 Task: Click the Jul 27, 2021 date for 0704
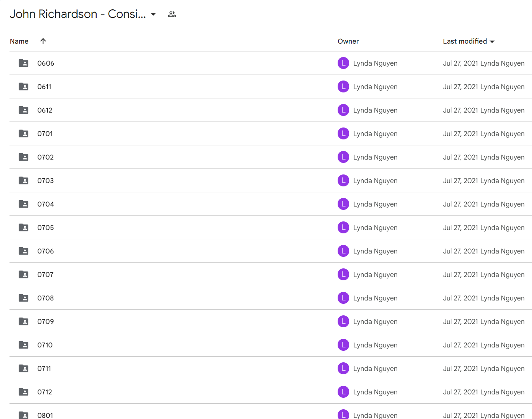point(460,204)
